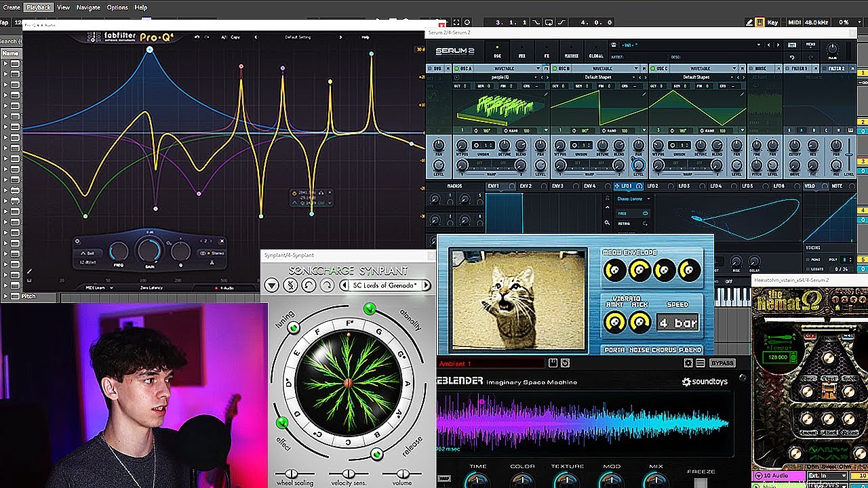Switch to Serum 2 MIX tab
The height and width of the screenshot is (488, 868).
(522, 52)
